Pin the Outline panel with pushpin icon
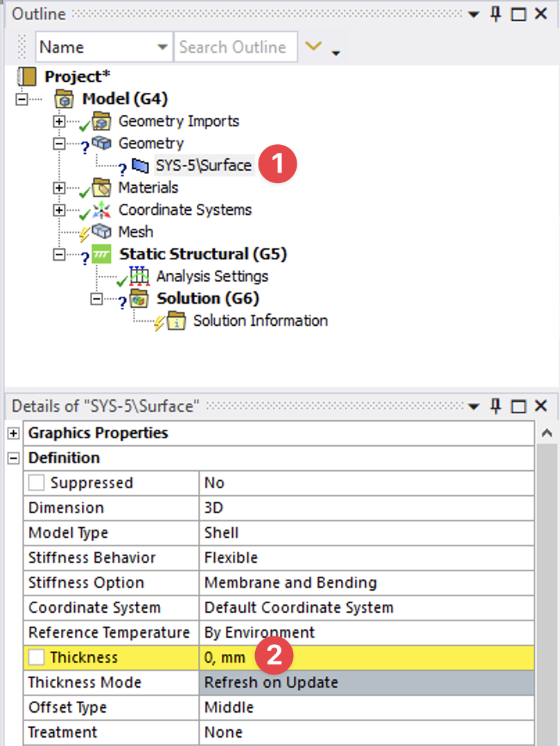 click(x=496, y=14)
